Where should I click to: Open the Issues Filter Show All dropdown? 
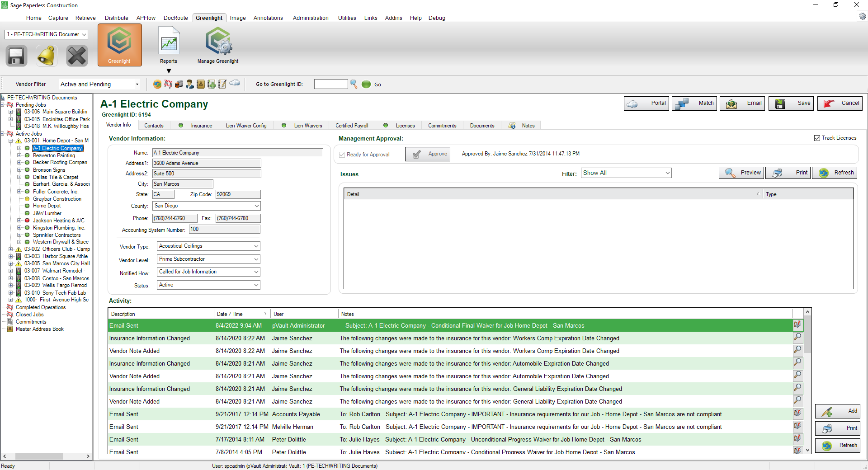[626, 173]
